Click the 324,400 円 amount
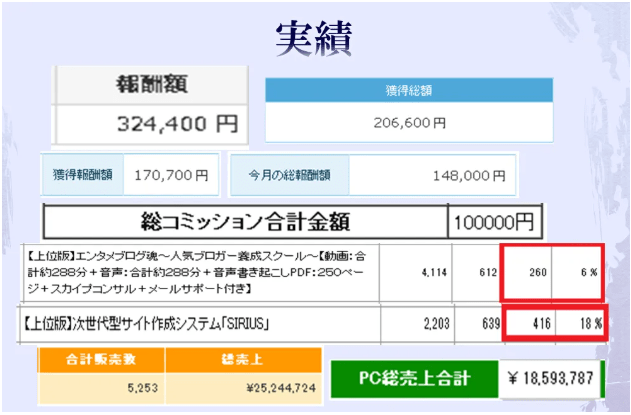Image resolution: width=631 pixels, height=415 pixels. 177,123
